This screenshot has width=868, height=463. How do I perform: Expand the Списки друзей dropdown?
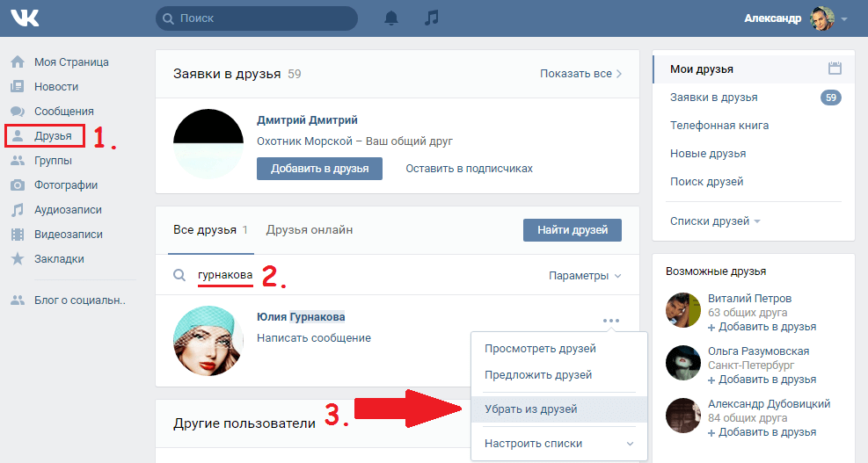[x=714, y=221]
